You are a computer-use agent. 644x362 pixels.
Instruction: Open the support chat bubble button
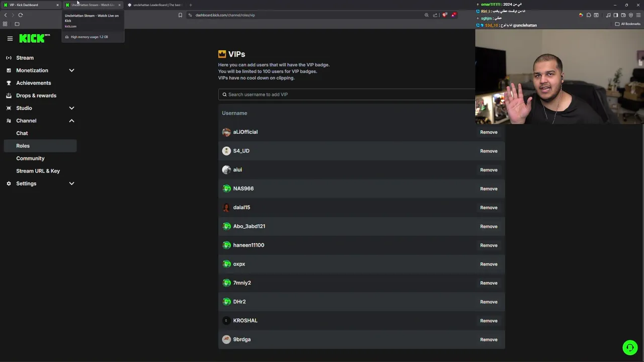pyautogui.click(x=630, y=347)
